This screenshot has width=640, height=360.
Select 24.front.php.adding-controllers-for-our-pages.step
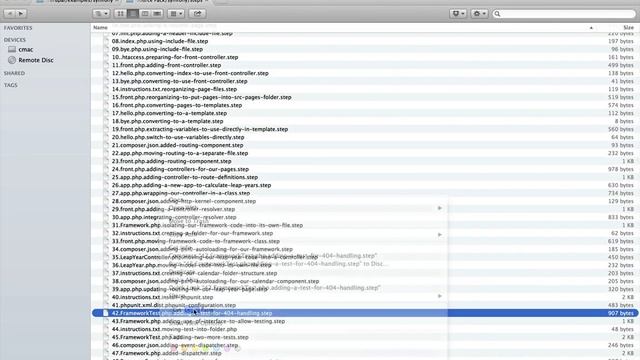180,169
